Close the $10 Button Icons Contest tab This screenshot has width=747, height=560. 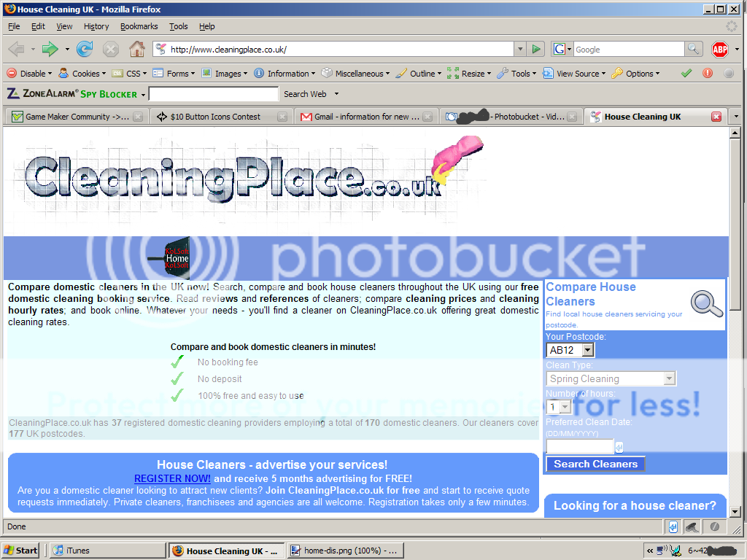coord(282,117)
